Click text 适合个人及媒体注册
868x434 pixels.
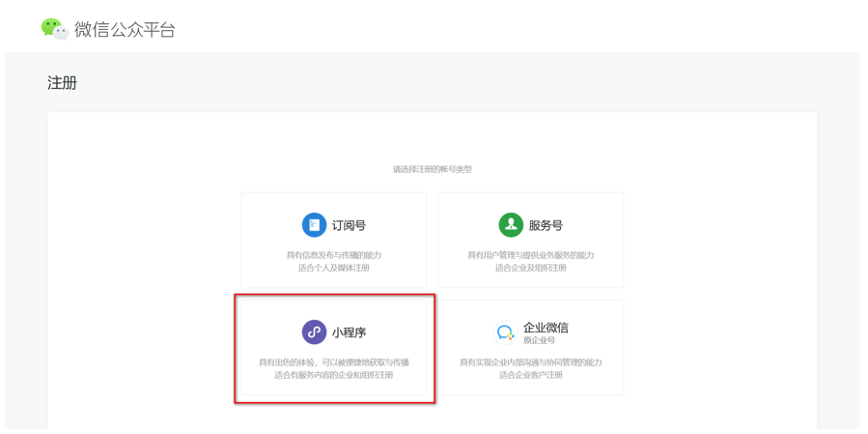click(x=334, y=268)
